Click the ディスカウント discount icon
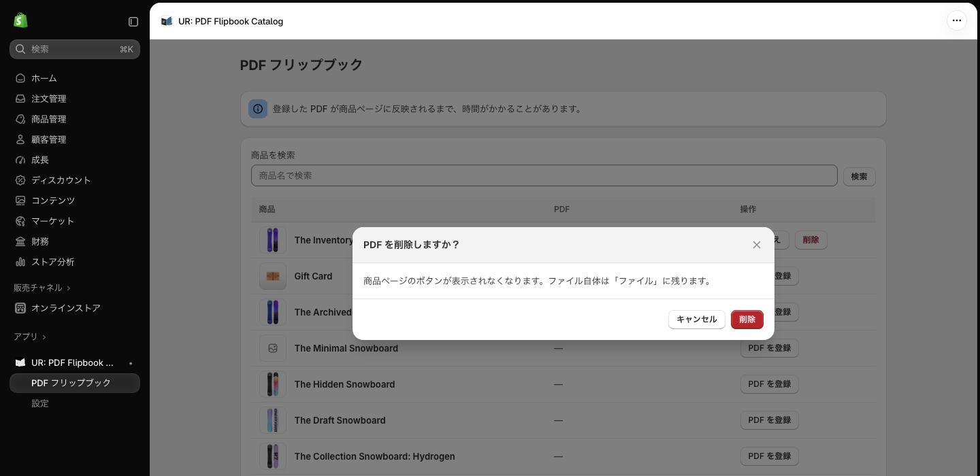 (x=20, y=180)
